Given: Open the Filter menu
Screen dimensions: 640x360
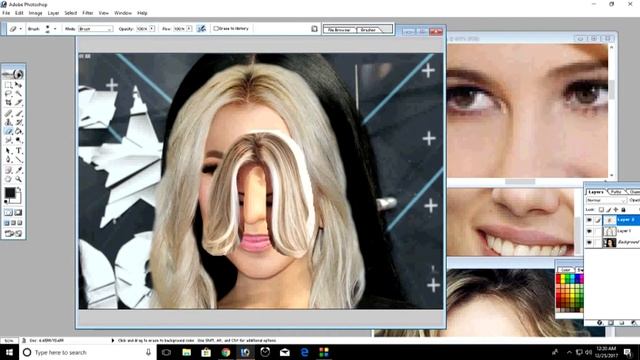Looking at the screenshot, I should click(88, 13).
